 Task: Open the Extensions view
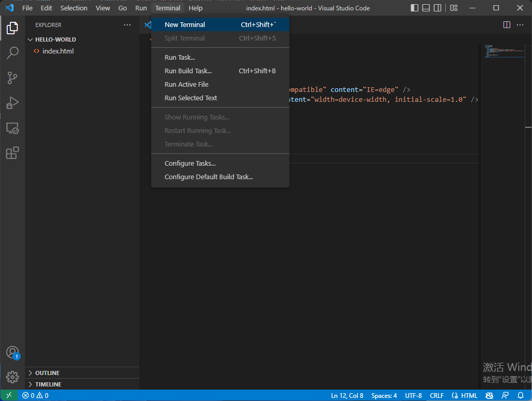click(12, 153)
